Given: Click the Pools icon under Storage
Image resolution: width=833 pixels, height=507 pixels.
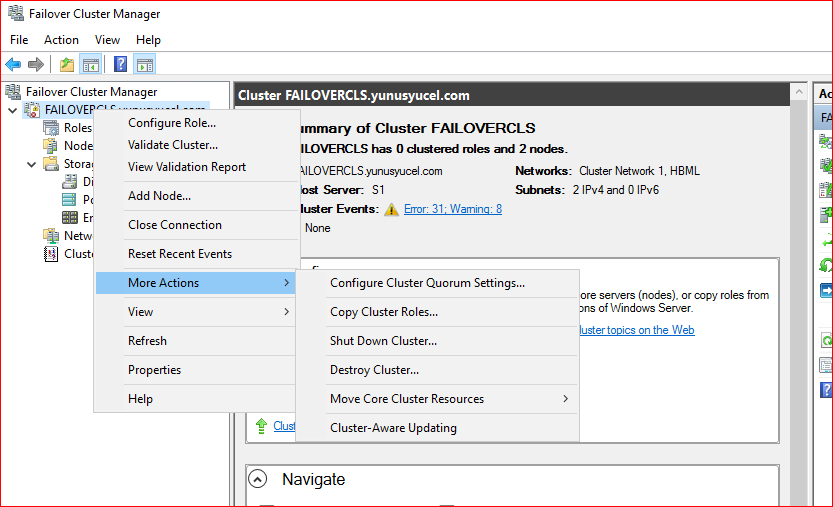Looking at the screenshot, I should [70, 200].
